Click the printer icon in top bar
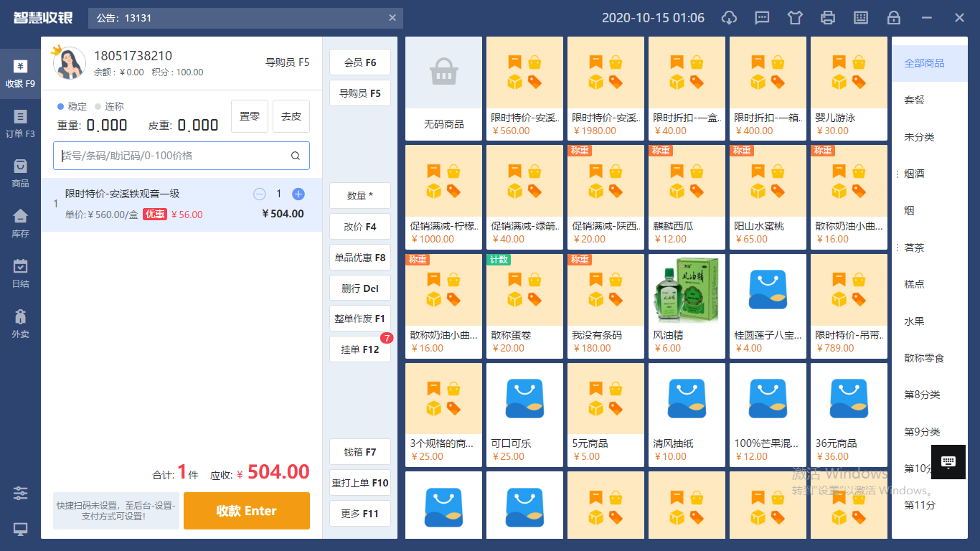Screen dimensions: 980x551 click(828, 18)
